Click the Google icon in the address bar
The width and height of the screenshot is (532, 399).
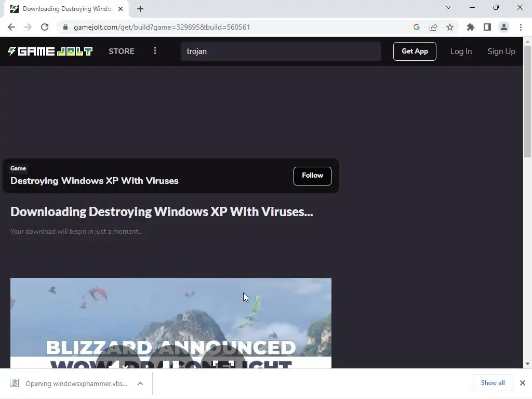pyautogui.click(x=416, y=27)
